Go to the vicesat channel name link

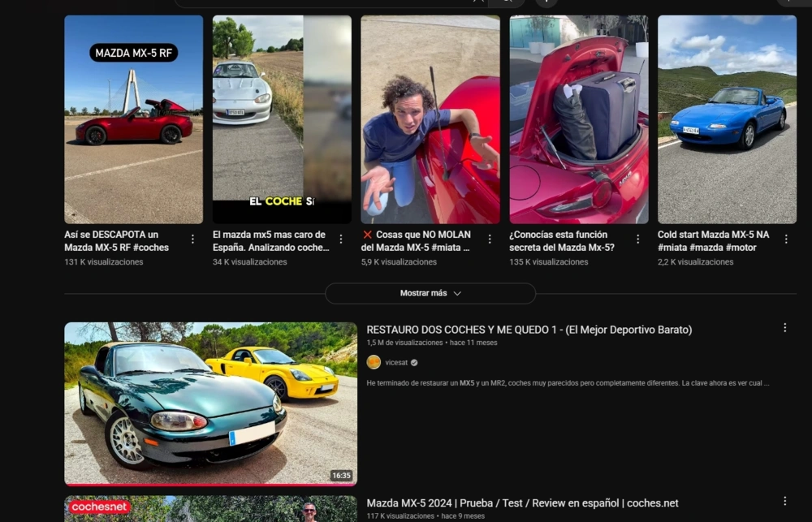[396, 363]
